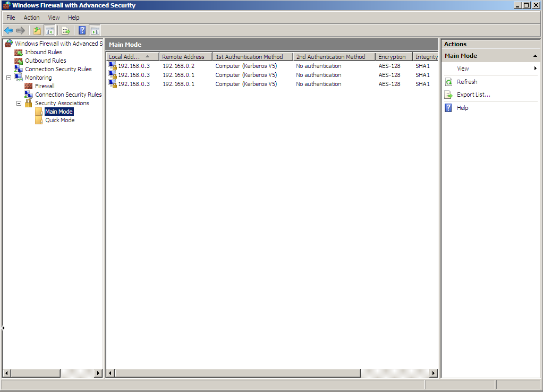The width and height of the screenshot is (543, 392).
Task: Click the Refresh action link
Action: [x=467, y=82]
